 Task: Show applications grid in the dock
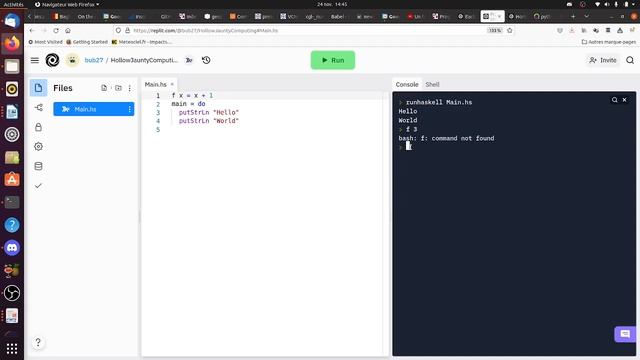12,349
